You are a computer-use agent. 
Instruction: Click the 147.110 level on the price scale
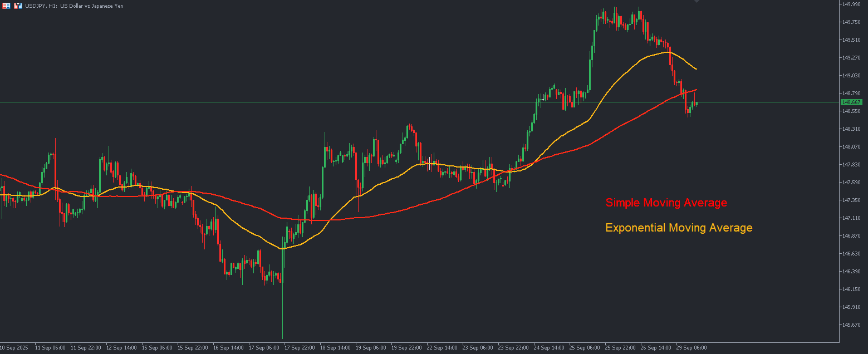[x=851, y=218]
